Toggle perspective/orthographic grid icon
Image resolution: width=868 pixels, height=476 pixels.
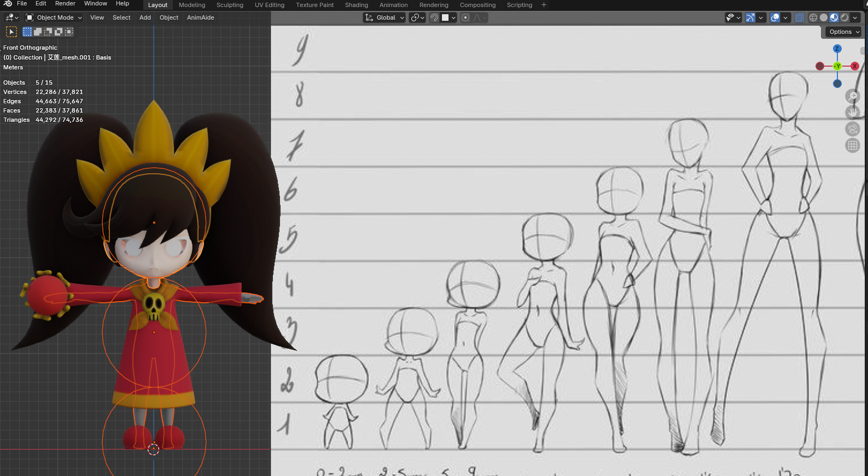click(853, 145)
